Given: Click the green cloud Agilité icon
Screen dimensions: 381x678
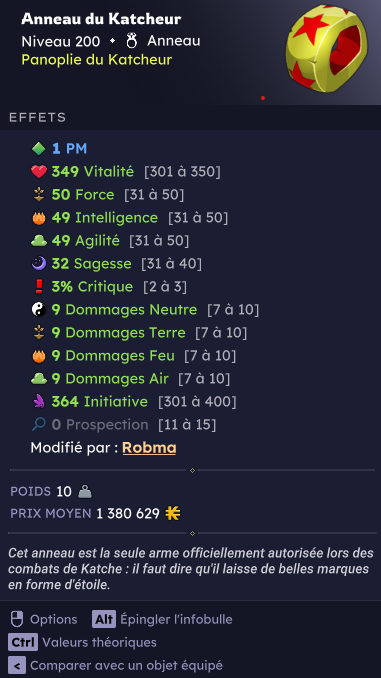Looking at the screenshot, I should click(38, 241).
